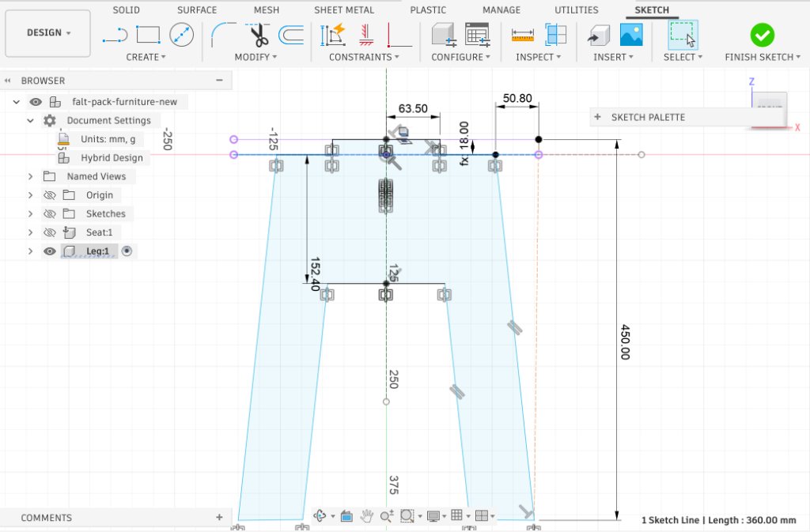This screenshot has width=810, height=532.
Task: Activate the window Select tool
Action: 683,35
